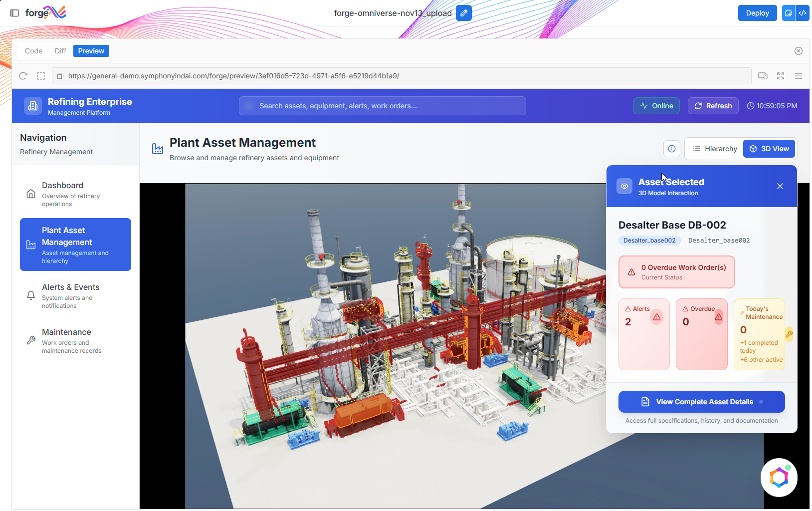The width and height of the screenshot is (812, 511).
Task: Toggle the Online status indicator
Action: [x=656, y=106]
